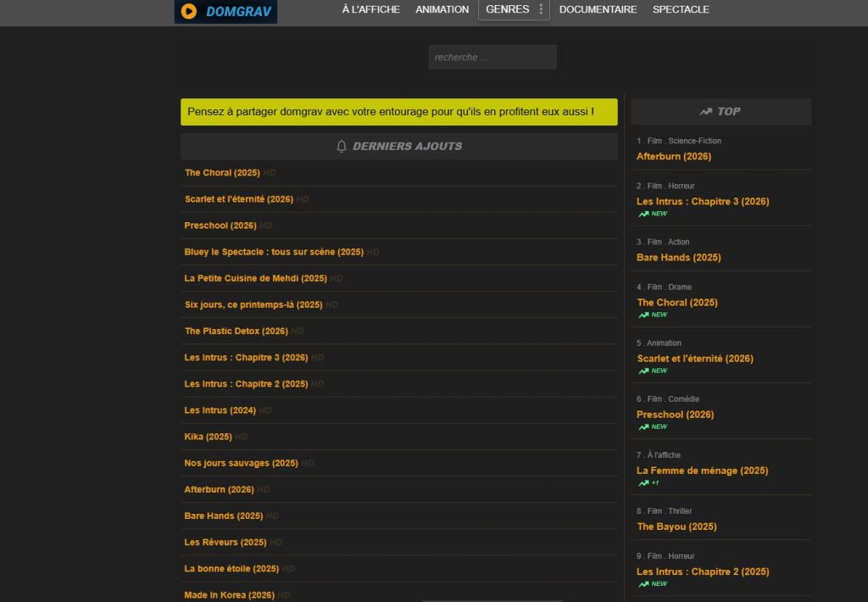Open the À L'AFFICHE menu item
The height and width of the screenshot is (602, 868).
[x=370, y=9]
